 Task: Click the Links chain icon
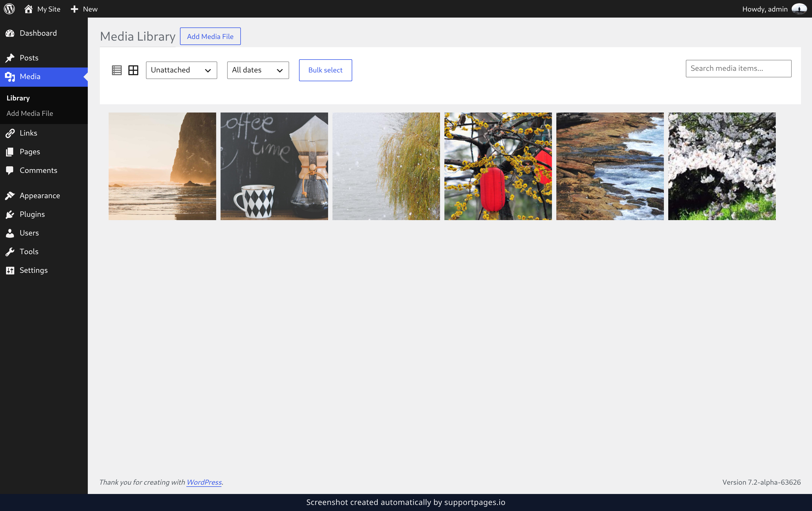coord(10,133)
